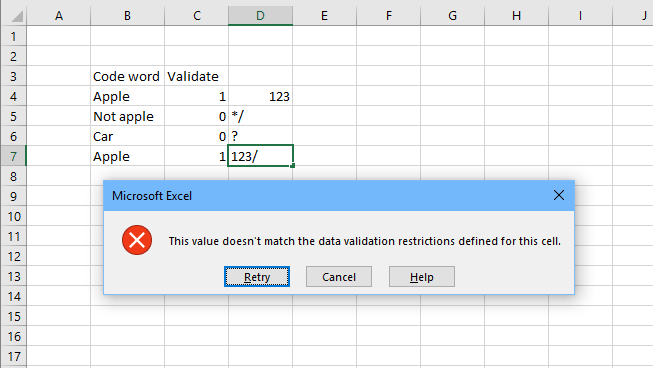Select column H header

(x=516, y=16)
